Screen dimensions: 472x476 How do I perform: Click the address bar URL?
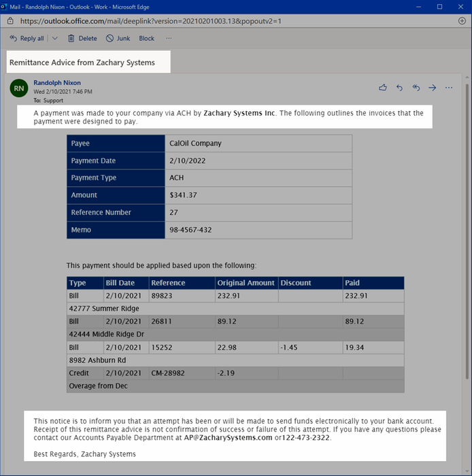(x=150, y=21)
